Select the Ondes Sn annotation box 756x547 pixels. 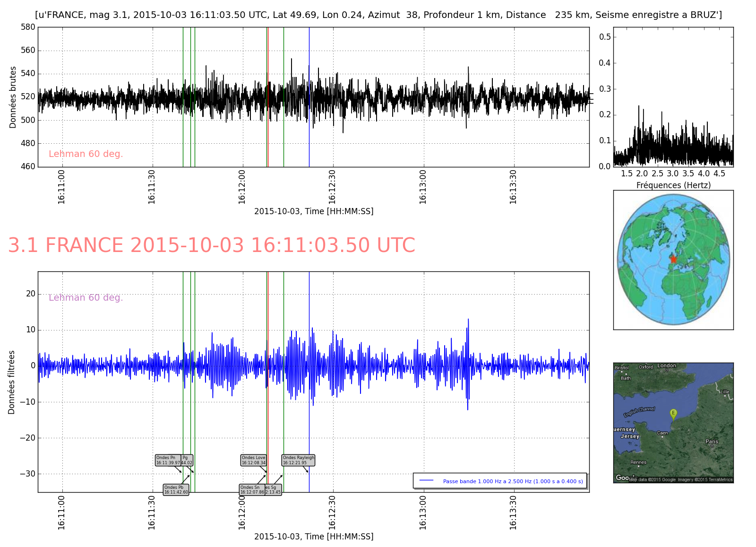(252, 490)
